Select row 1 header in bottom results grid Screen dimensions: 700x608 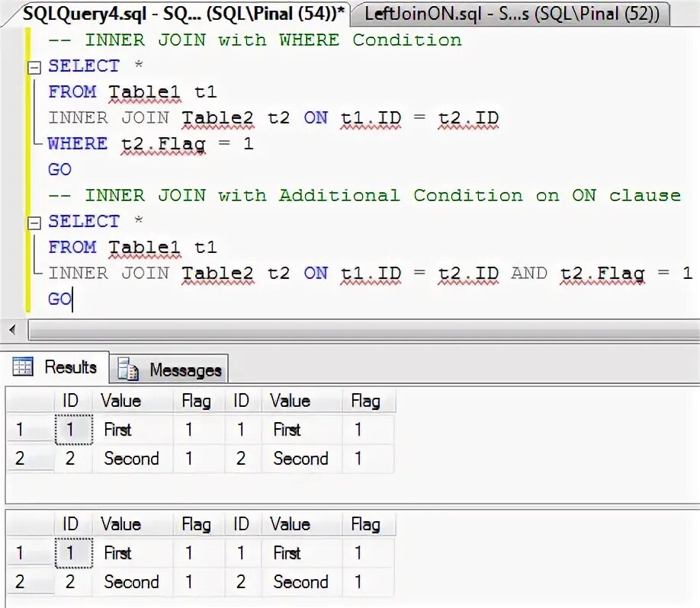coord(30,552)
